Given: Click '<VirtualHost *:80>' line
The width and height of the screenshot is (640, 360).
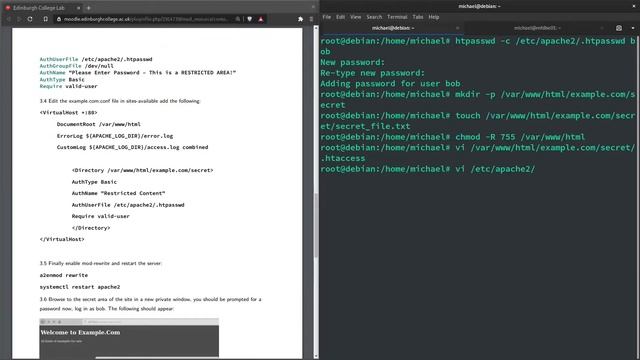Looking at the screenshot, I should click(69, 112).
